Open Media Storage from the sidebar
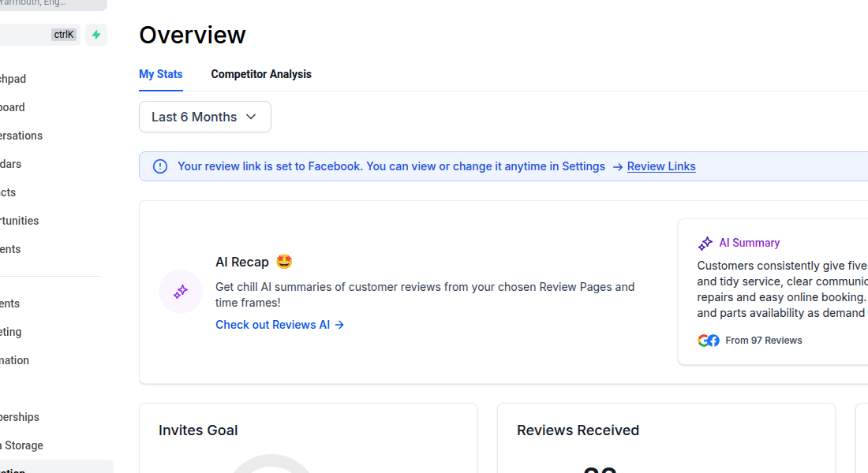The image size is (868, 473). [21, 445]
